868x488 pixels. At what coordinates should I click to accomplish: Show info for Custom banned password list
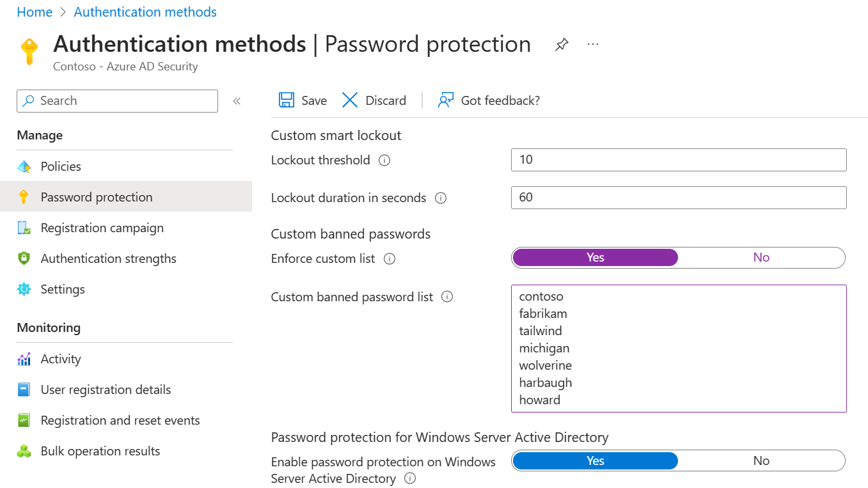[x=447, y=297]
